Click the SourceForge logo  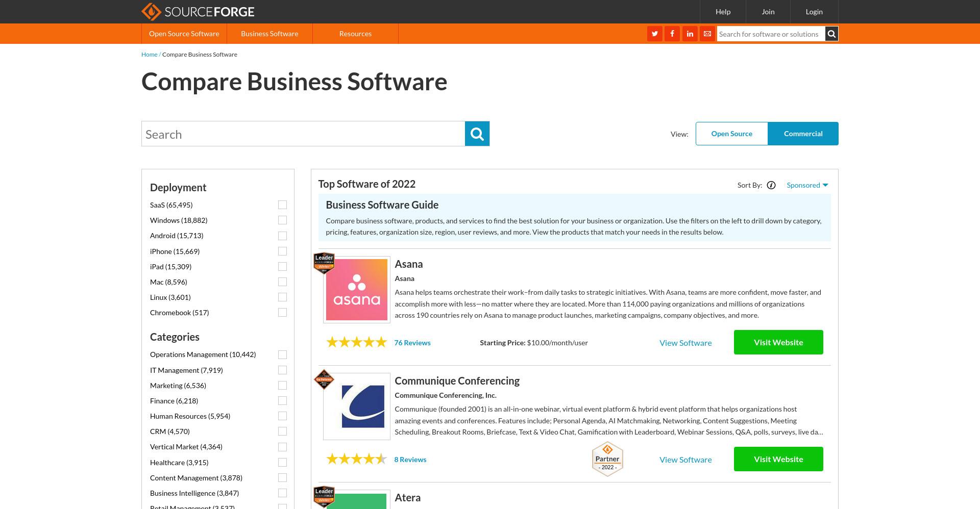(198, 12)
